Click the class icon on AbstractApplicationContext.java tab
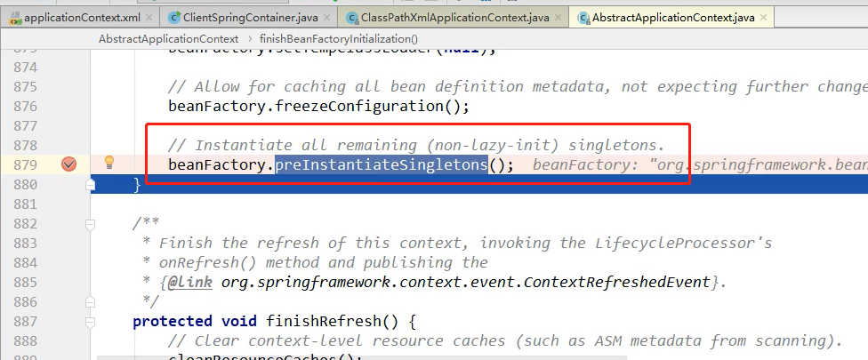Viewport: 868px width, 360px height. pyautogui.click(x=583, y=18)
